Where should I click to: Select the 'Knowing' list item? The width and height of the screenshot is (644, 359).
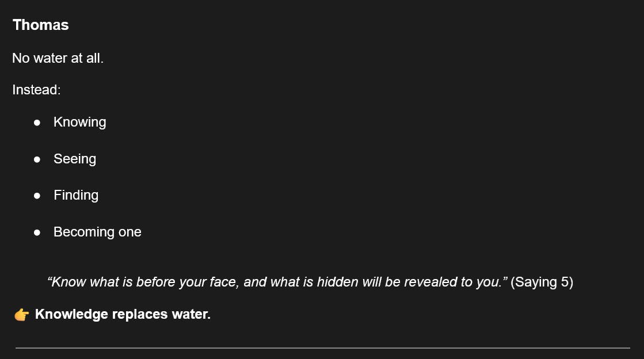pos(79,122)
